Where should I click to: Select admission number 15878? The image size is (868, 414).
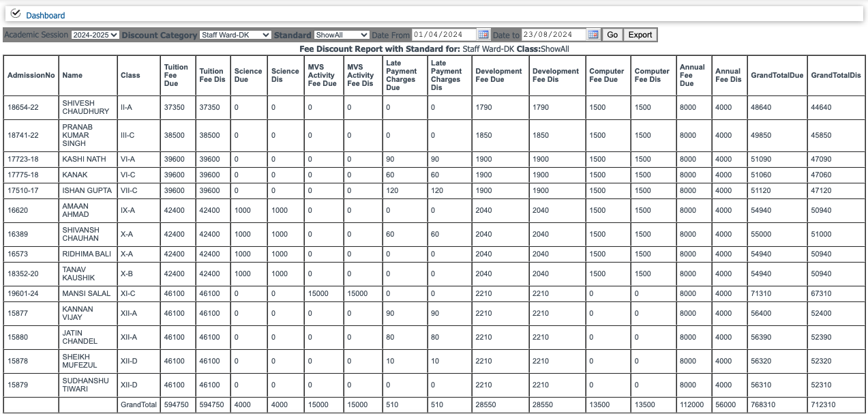[18, 361]
